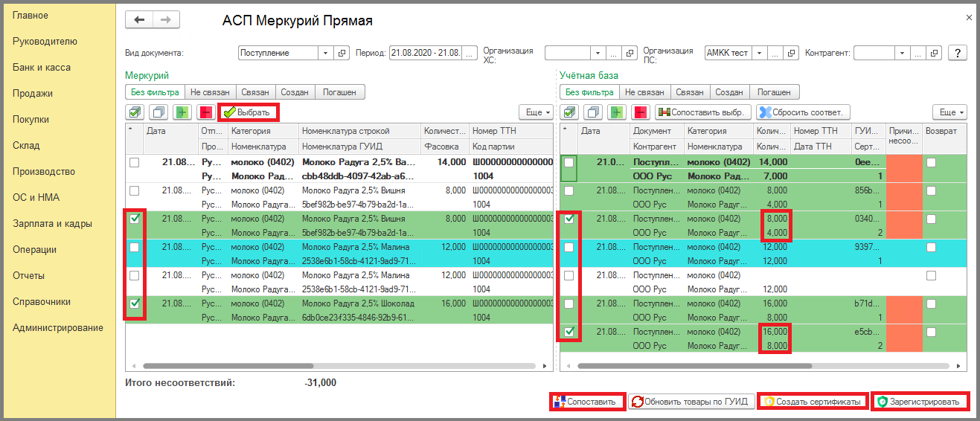Image resolution: width=980 pixels, height=421 pixels.
Task: Open the Еще menu in Меркурий panel
Action: (535, 112)
